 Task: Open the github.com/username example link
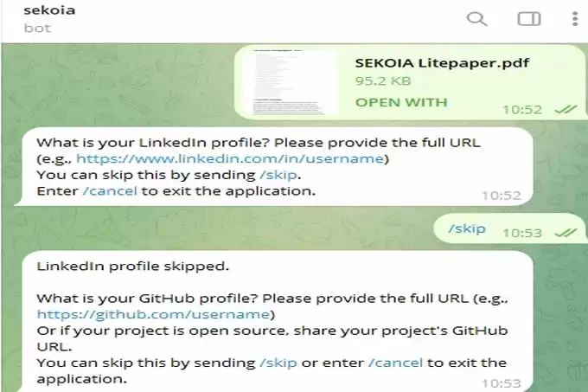(x=153, y=314)
